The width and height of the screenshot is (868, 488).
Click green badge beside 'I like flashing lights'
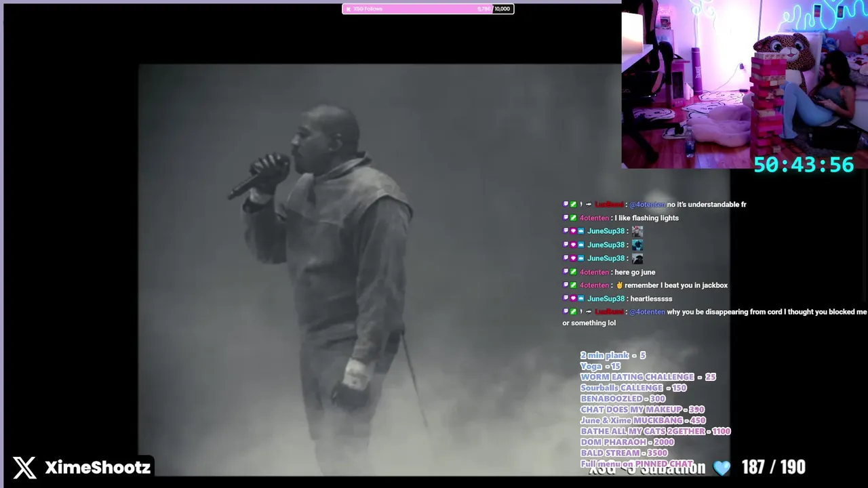[x=573, y=218]
